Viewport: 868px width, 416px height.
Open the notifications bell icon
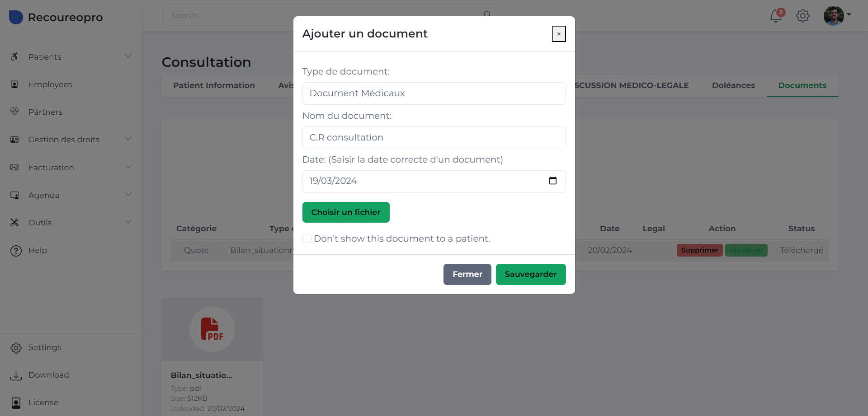click(x=776, y=16)
